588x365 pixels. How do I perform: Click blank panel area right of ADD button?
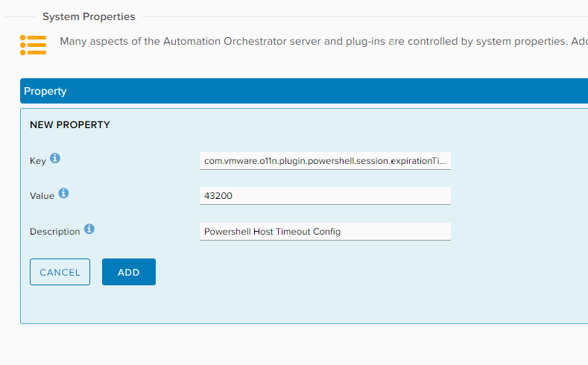point(335,273)
